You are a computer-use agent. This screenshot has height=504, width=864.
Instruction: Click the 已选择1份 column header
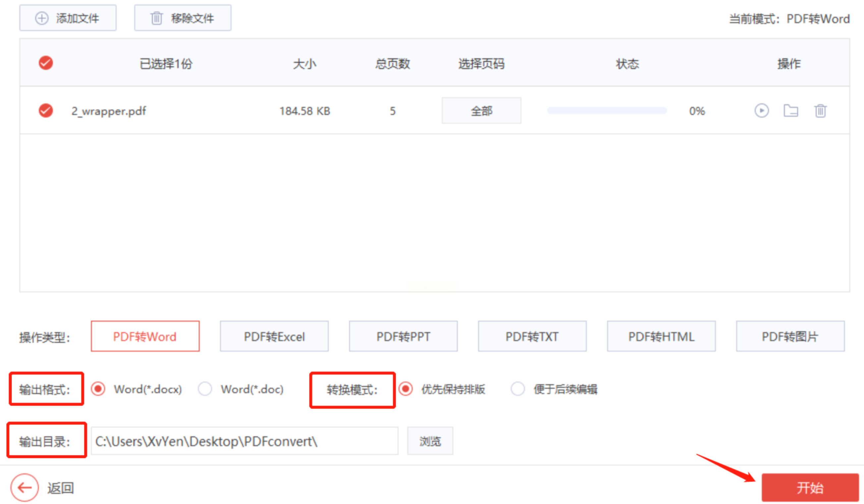166,64
